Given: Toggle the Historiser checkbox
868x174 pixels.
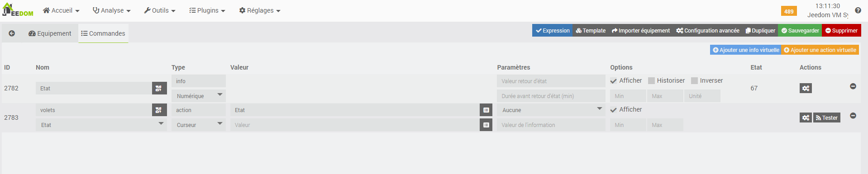Looking at the screenshot, I should (x=651, y=80).
